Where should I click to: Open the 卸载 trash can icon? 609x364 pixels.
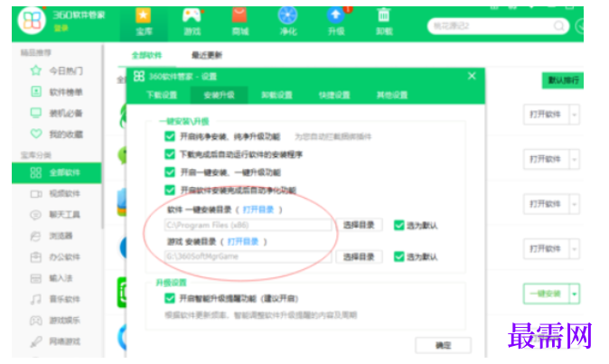[384, 15]
